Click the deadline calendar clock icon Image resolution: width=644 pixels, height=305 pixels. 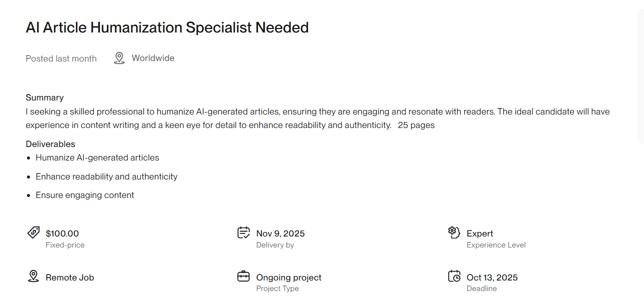coord(454,276)
